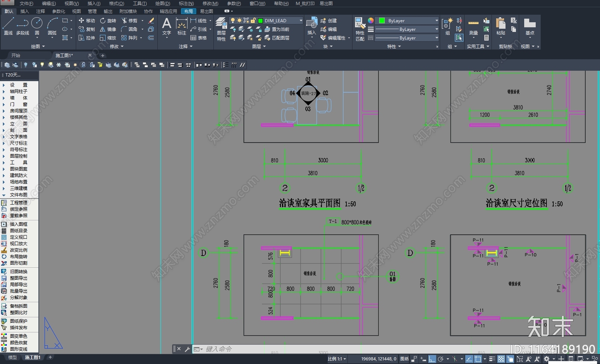
Task: Click the color wheel icon in 特性 panel
Action: click(x=370, y=21)
